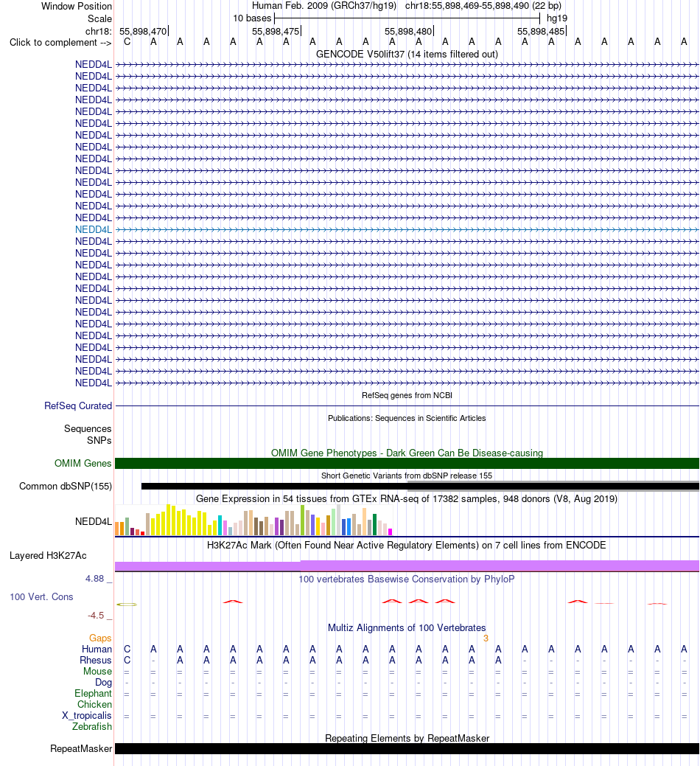
Task: Click the 'hg19' text beside scale bar
Action: click(x=557, y=18)
